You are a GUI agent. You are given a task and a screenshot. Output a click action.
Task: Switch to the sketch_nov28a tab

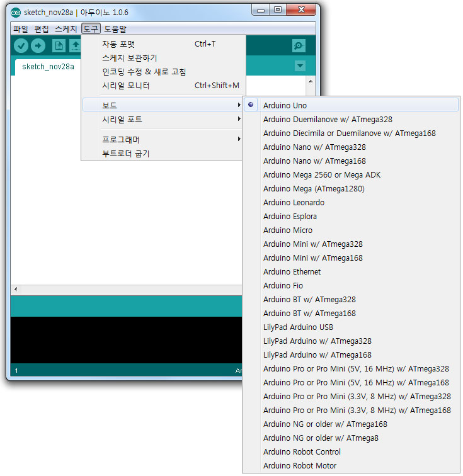(48, 67)
